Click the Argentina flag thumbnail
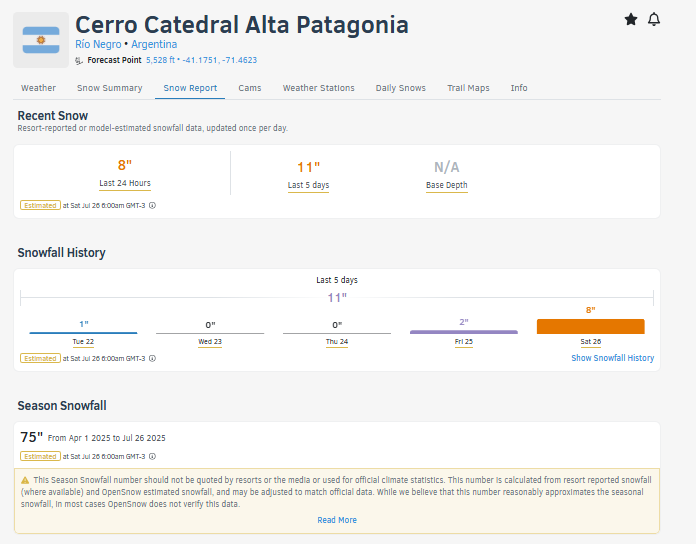This screenshot has width=696, height=544. coord(41,40)
